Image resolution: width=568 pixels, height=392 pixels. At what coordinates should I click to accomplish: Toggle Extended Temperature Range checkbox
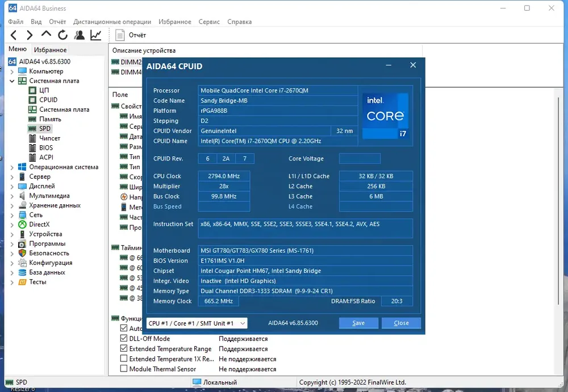pos(123,348)
